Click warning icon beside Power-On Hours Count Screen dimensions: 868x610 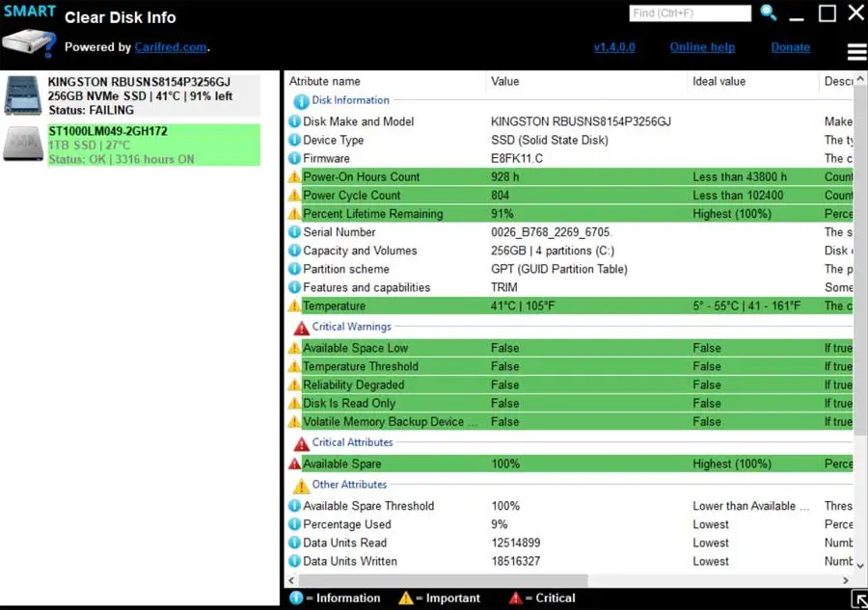coord(294,177)
